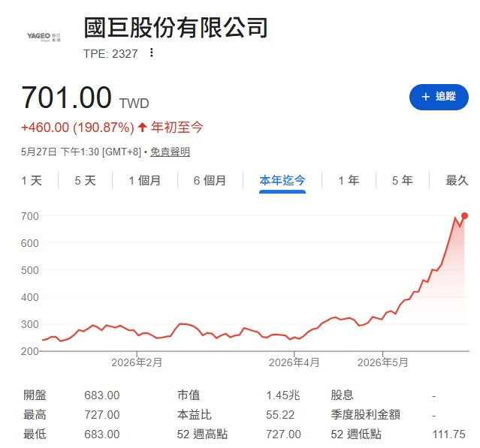This screenshot has height=448, width=480.
Task: Switch to the 1 天 tab
Action: pos(32,180)
